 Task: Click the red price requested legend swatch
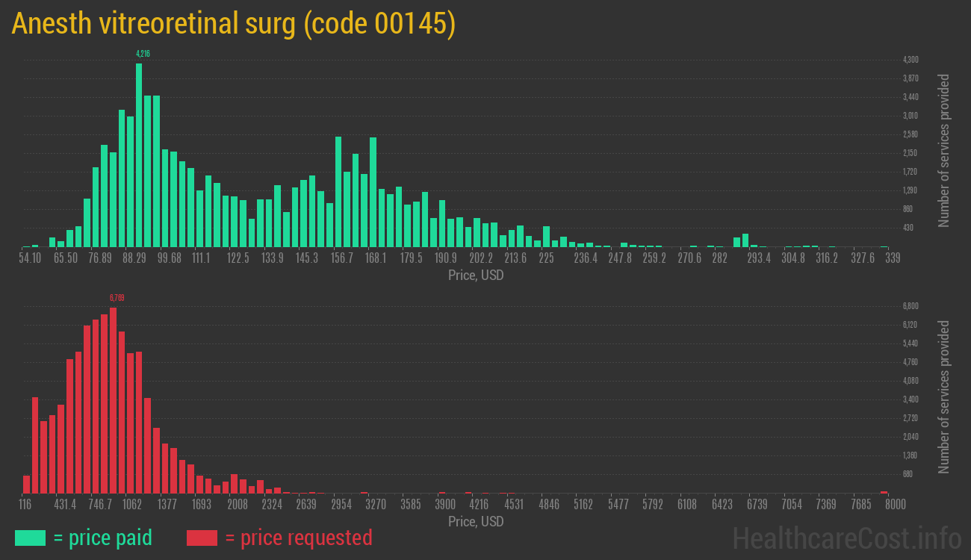(202, 538)
